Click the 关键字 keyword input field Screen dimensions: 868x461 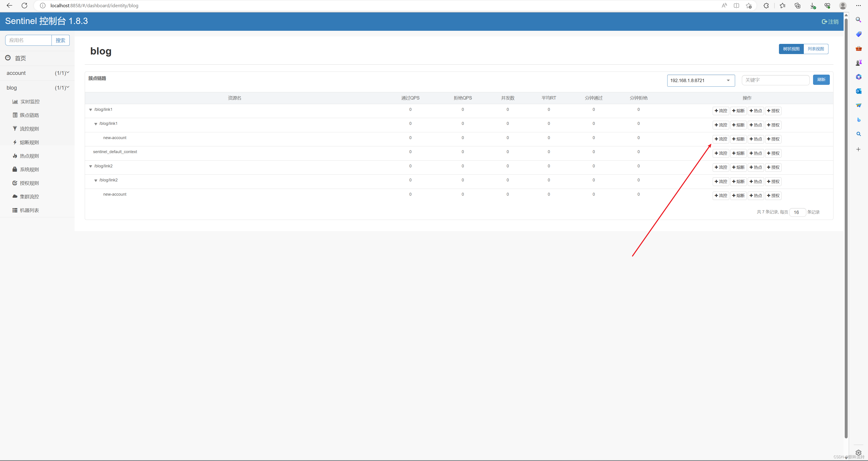pos(775,80)
